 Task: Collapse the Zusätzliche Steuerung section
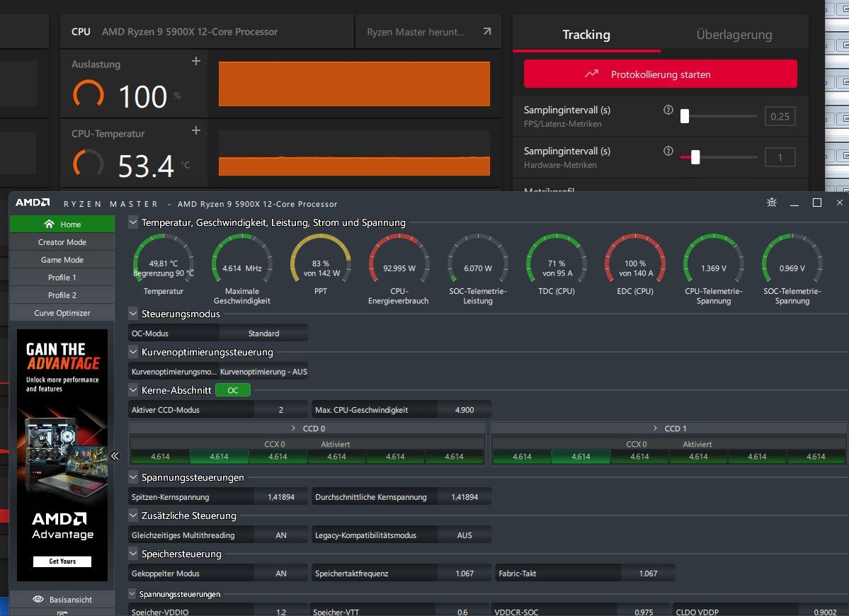(x=132, y=515)
